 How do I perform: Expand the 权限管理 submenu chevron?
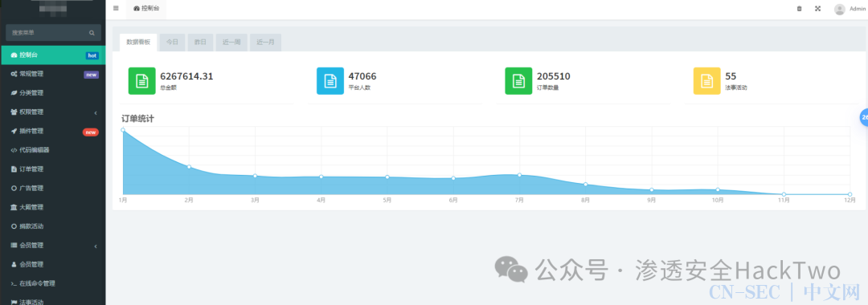coord(95,112)
